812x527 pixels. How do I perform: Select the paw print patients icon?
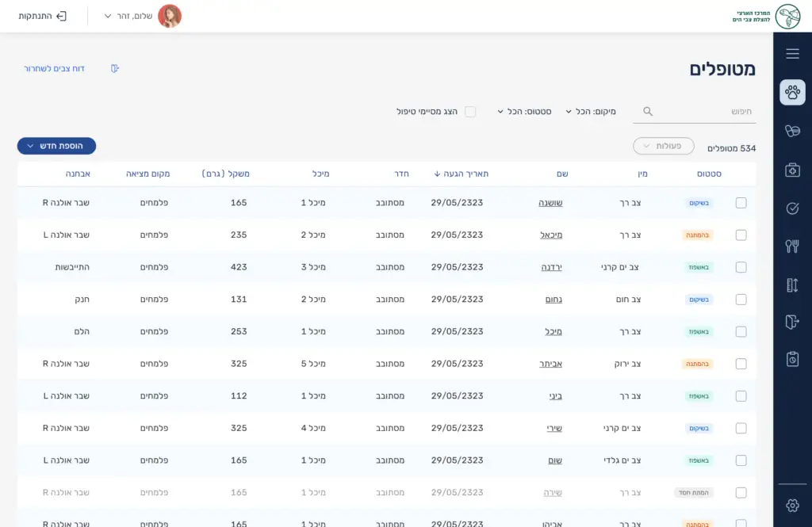coord(792,92)
